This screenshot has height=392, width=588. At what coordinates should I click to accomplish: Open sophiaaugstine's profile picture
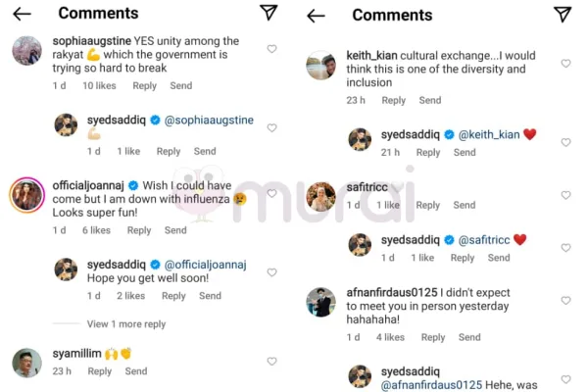25,50
